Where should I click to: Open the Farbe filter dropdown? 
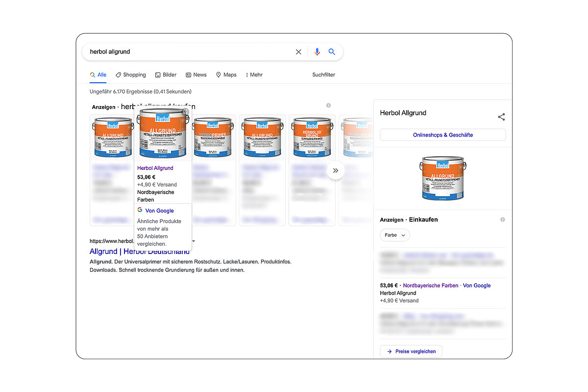[395, 235]
